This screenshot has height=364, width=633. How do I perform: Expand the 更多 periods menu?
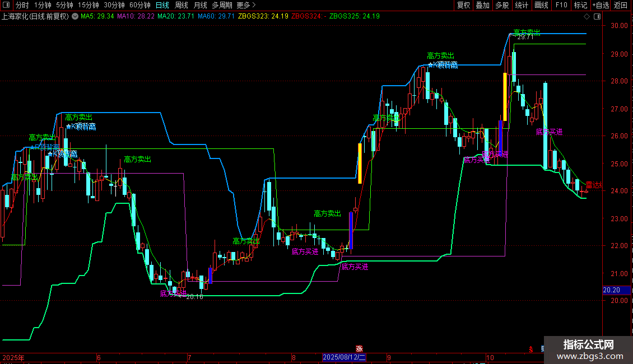pos(246,5)
